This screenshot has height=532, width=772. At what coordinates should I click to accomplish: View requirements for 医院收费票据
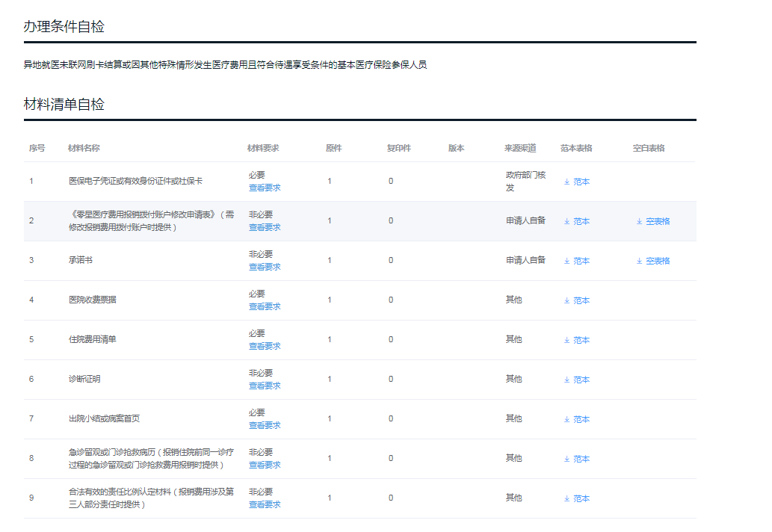(265, 306)
